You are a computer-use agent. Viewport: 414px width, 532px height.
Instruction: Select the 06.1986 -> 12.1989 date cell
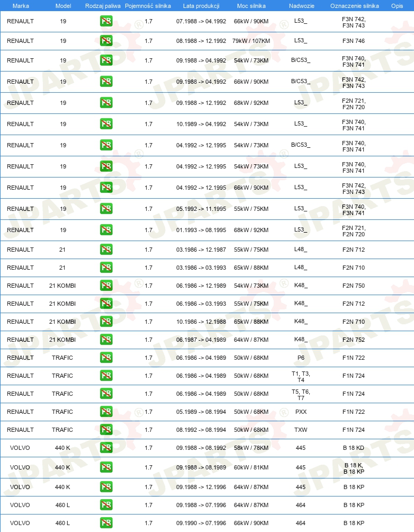click(201, 285)
